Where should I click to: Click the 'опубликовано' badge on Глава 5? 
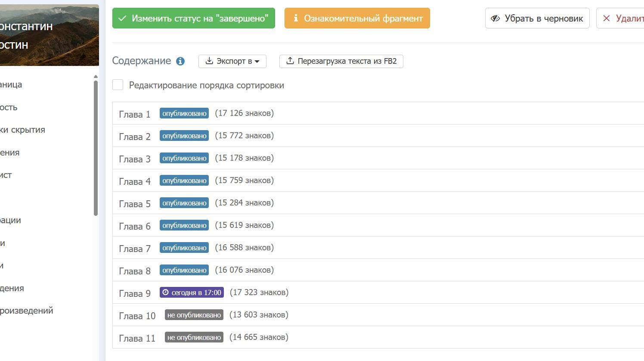(x=184, y=203)
